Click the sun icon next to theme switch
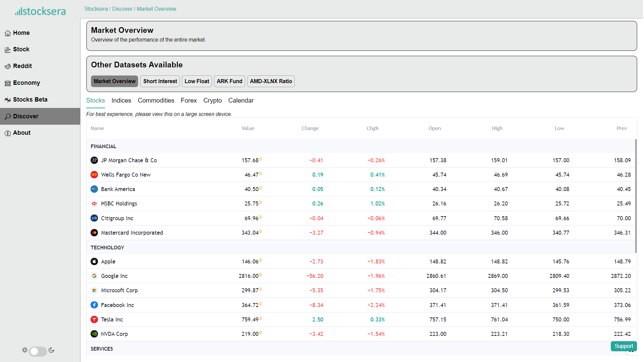This screenshot has width=644, height=362. (25, 350)
